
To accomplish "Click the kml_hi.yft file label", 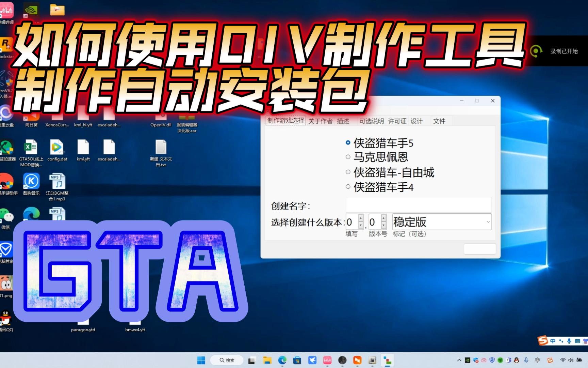I will [x=83, y=125].
